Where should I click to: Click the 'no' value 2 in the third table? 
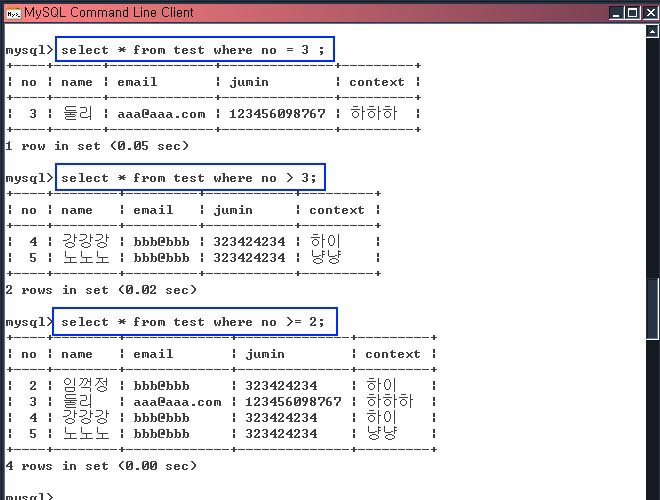pyautogui.click(x=33, y=386)
